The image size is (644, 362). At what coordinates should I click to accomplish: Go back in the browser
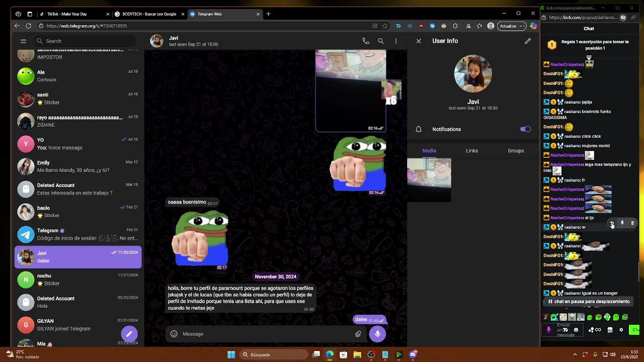coord(17,26)
